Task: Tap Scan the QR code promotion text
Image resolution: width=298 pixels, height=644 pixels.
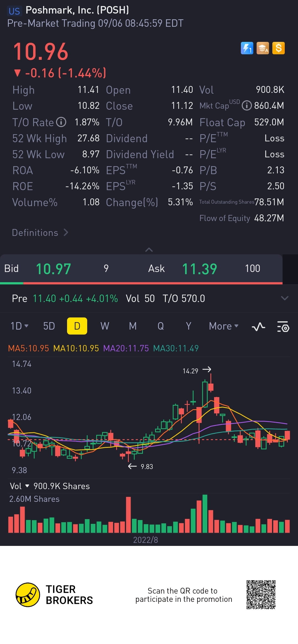Action: (x=183, y=595)
